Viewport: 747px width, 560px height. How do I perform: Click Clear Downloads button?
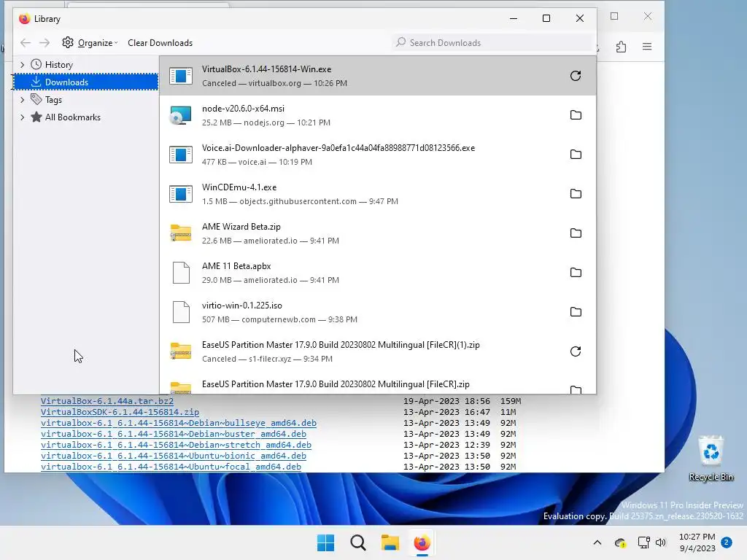coord(160,43)
